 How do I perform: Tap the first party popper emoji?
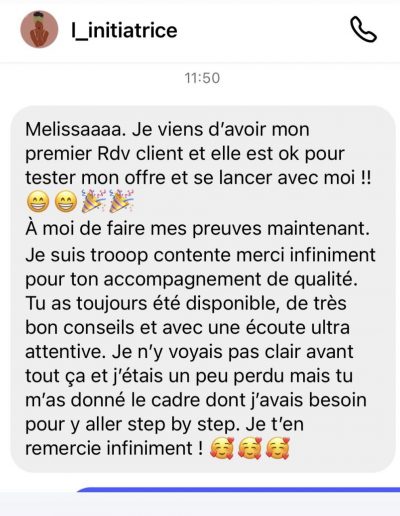pos(94,201)
